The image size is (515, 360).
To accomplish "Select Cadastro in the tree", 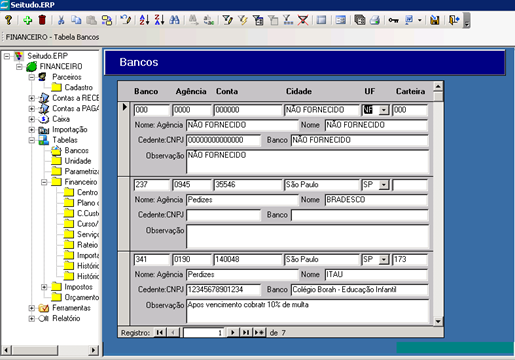I will coord(78,87).
